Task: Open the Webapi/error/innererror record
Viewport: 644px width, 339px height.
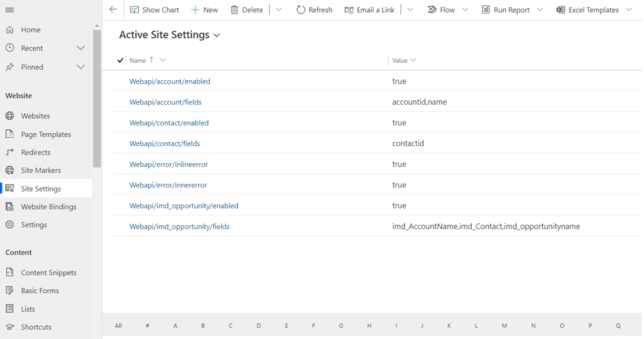Action: pyautogui.click(x=168, y=184)
